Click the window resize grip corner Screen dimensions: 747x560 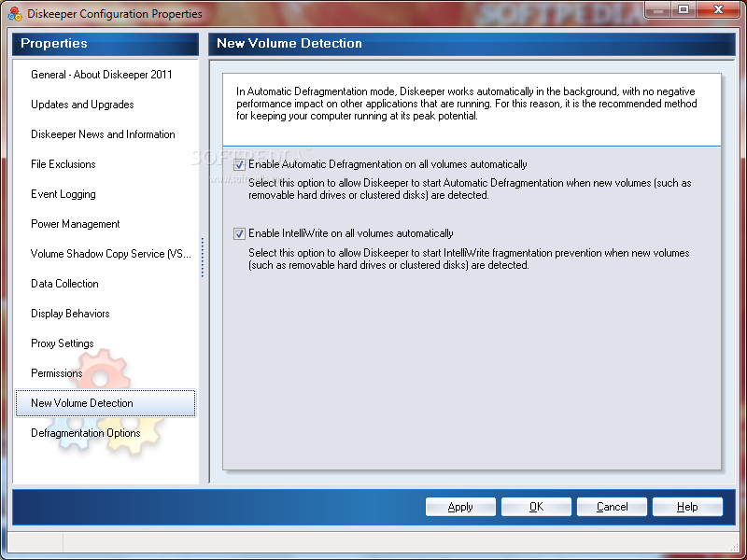pos(734,547)
